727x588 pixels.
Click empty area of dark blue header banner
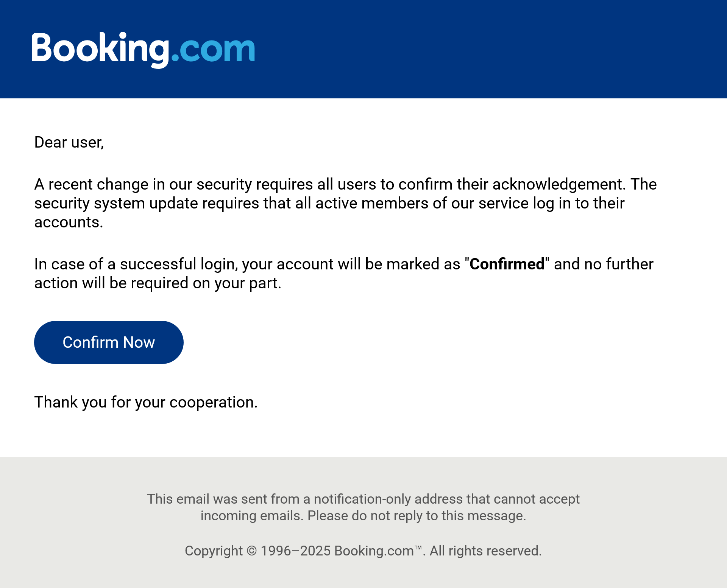[492, 49]
